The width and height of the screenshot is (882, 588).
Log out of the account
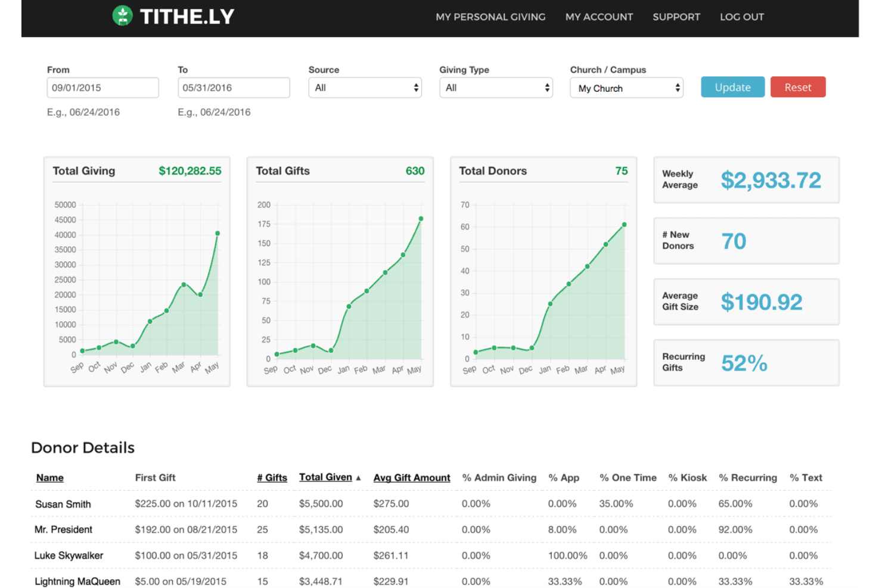click(742, 17)
